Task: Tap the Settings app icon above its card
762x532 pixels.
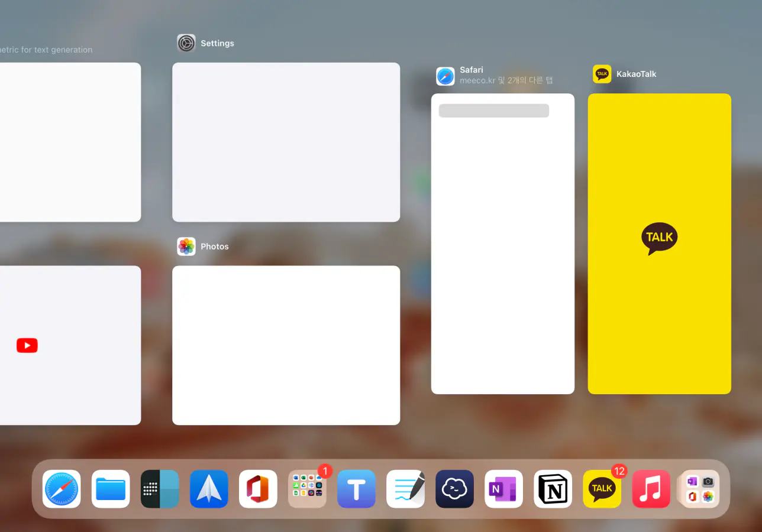Action: coord(186,43)
